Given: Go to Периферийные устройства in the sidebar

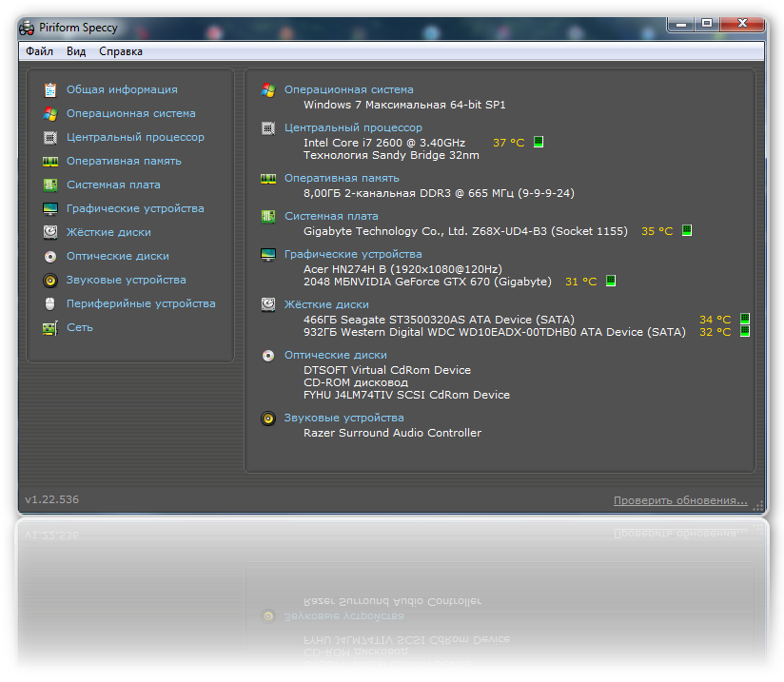Looking at the screenshot, I should 141,303.
